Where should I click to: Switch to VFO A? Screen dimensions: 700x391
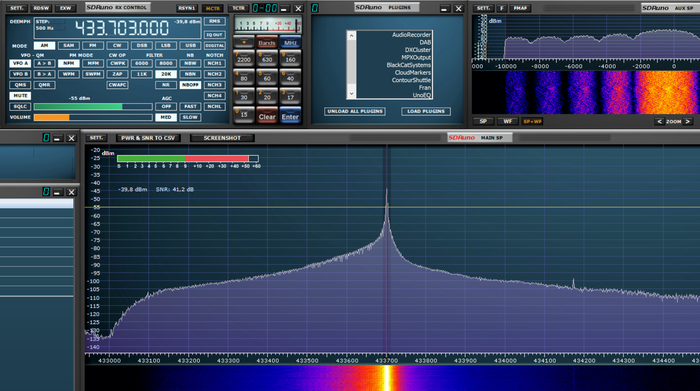point(20,63)
